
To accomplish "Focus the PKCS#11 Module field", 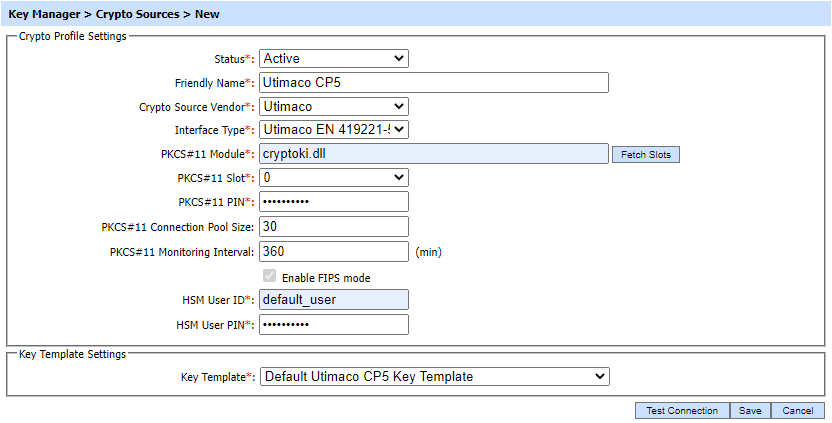I will click(433, 154).
